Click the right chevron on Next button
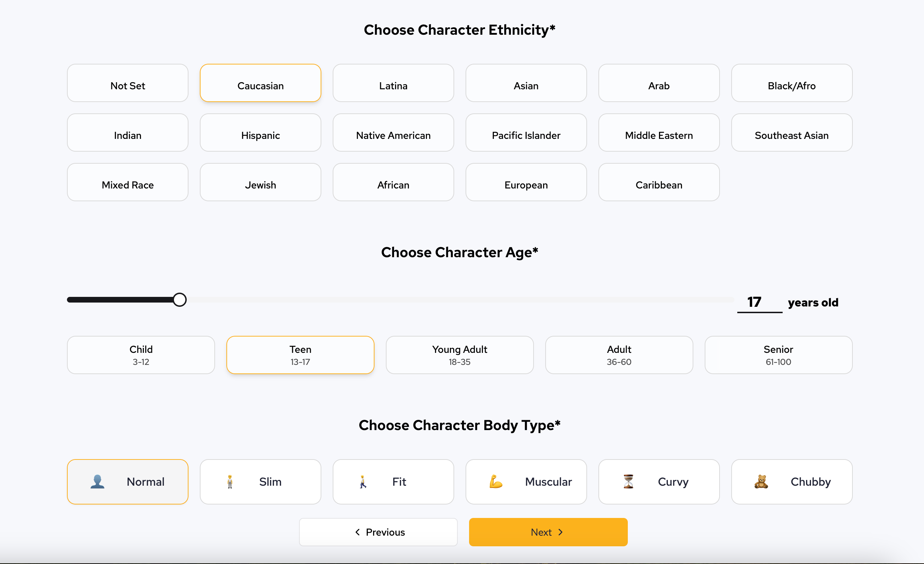This screenshot has width=924, height=564. coord(560,532)
